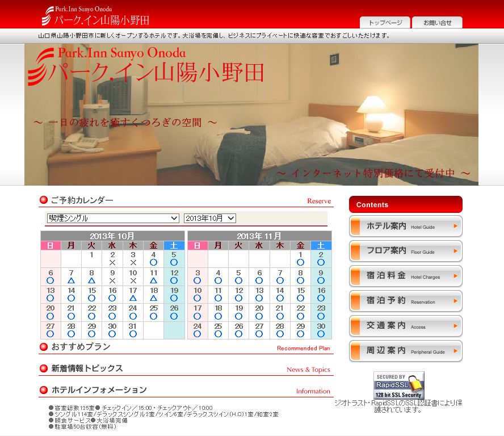Select available circle for October 13

(51, 298)
